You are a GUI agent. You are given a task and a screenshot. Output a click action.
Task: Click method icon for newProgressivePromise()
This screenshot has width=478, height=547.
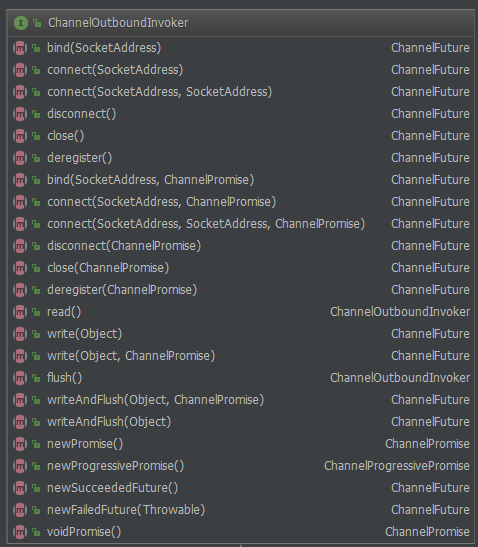(20, 466)
